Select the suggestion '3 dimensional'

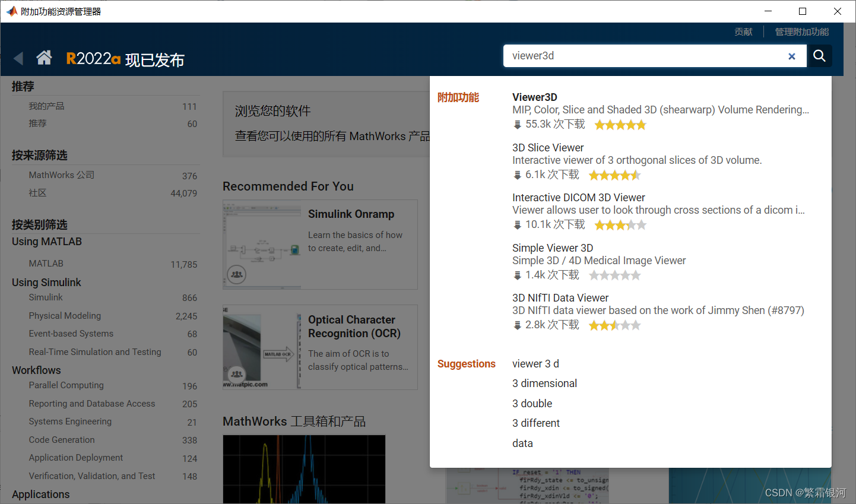click(x=544, y=383)
